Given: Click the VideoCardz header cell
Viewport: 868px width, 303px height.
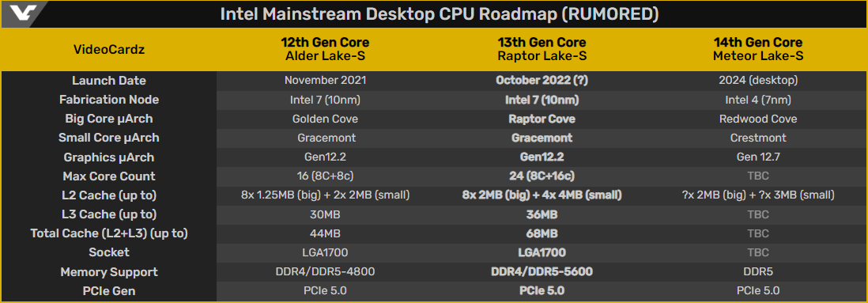Looking at the screenshot, I should click(x=109, y=49).
